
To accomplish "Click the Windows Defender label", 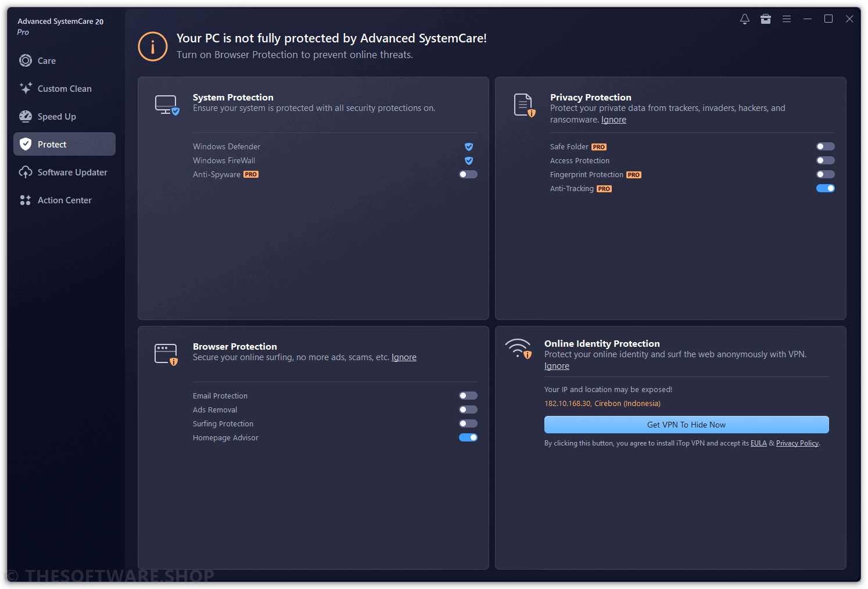I will click(227, 146).
